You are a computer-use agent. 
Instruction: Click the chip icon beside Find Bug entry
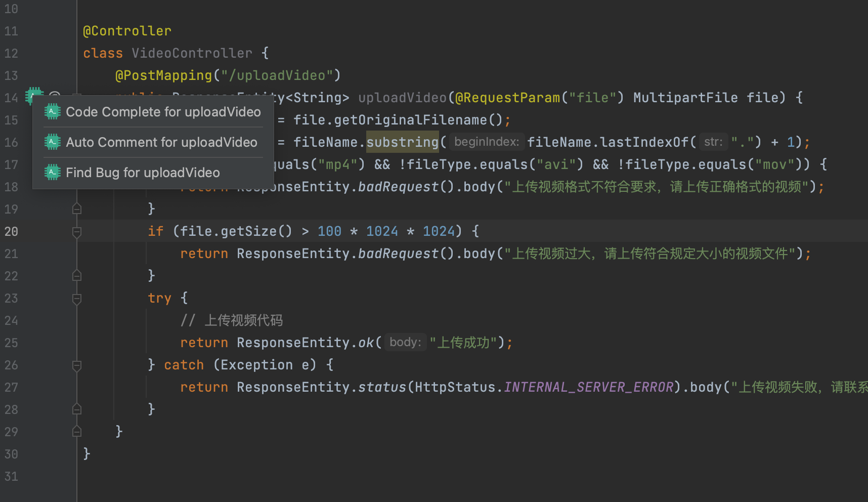click(53, 172)
